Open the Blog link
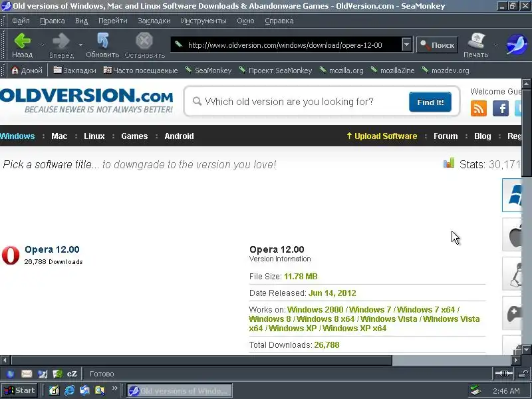532x399 pixels. (483, 136)
